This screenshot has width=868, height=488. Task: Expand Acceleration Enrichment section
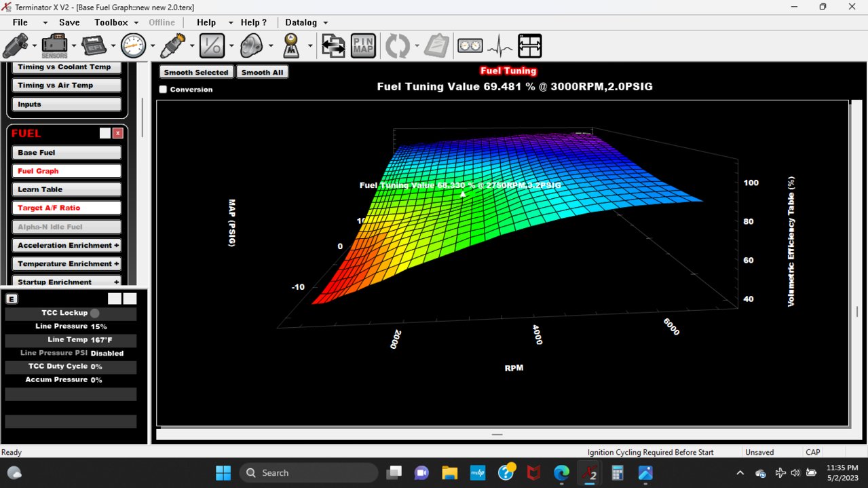point(67,245)
